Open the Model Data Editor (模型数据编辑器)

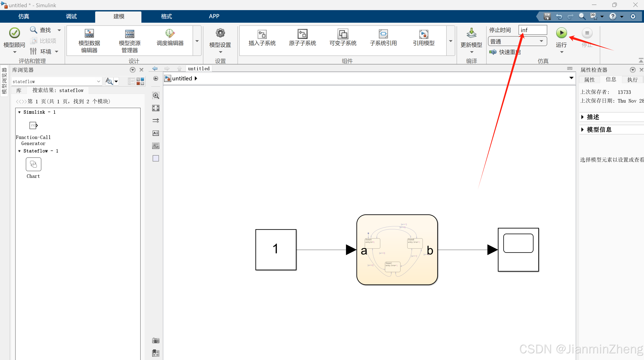pyautogui.click(x=89, y=41)
